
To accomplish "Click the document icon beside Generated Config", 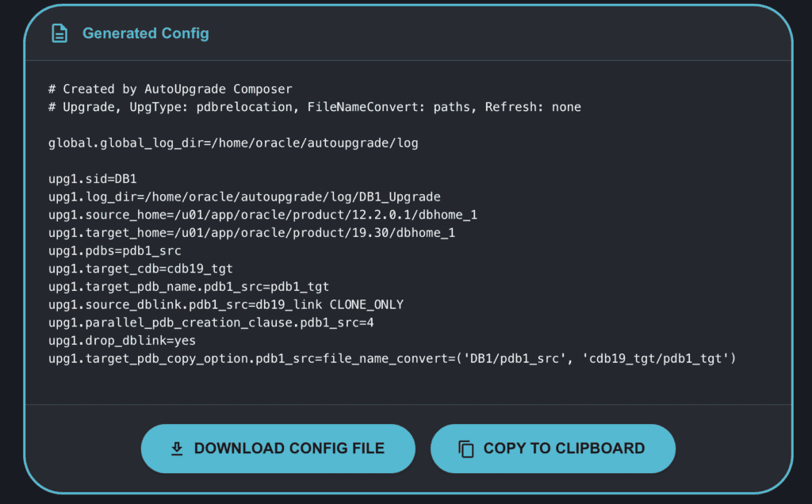I will point(59,33).
